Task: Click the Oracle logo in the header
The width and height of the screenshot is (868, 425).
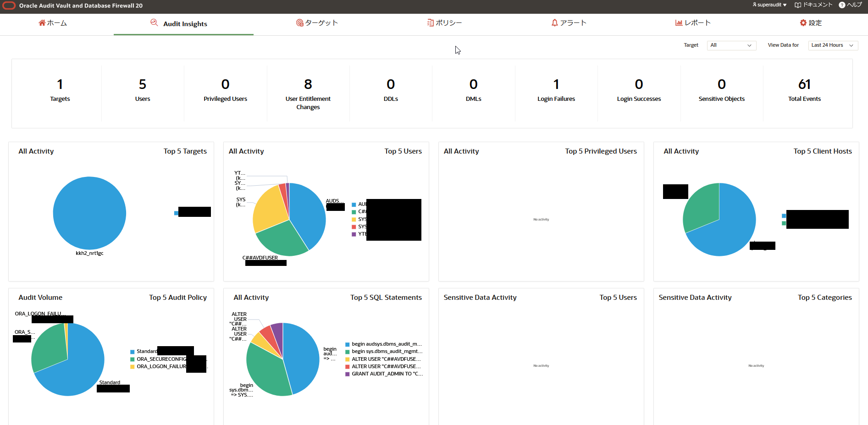Action: pyautogui.click(x=9, y=6)
